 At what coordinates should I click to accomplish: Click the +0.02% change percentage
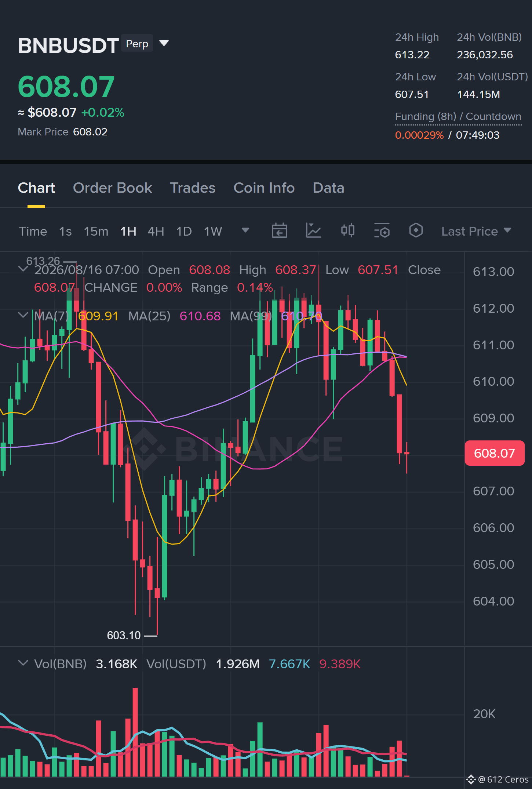click(103, 112)
